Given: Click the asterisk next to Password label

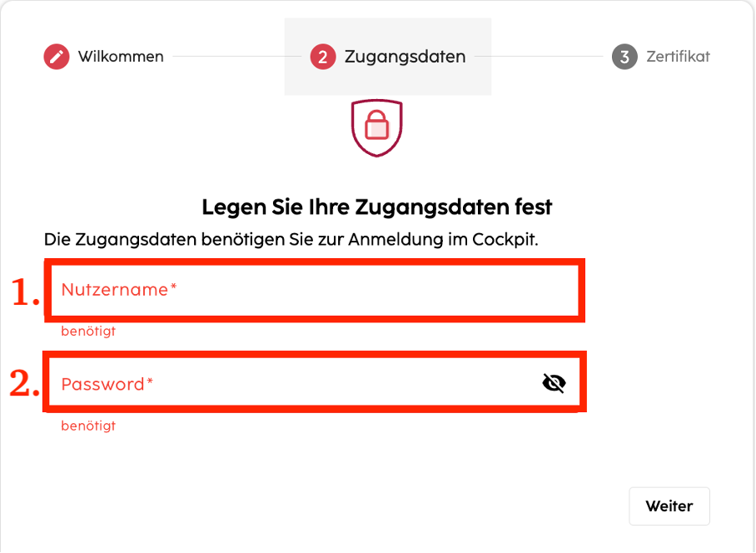Looking at the screenshot, I should pos(150,381).
